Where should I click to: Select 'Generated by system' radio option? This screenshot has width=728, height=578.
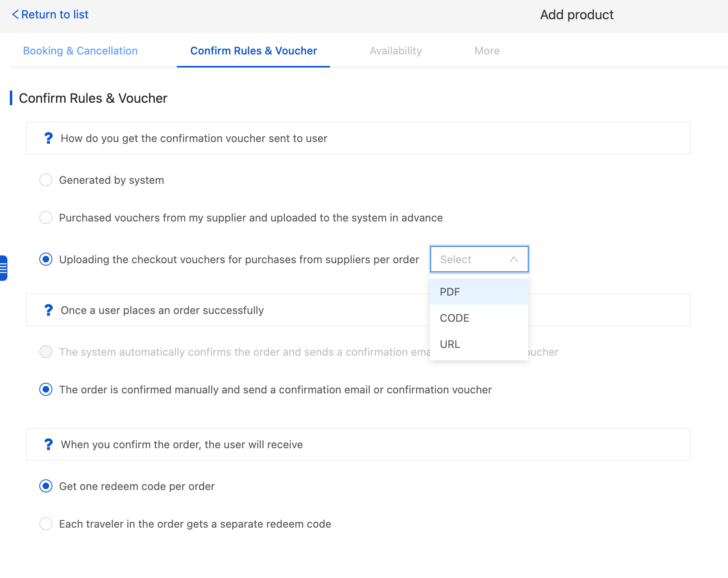[x=46, y=180]
